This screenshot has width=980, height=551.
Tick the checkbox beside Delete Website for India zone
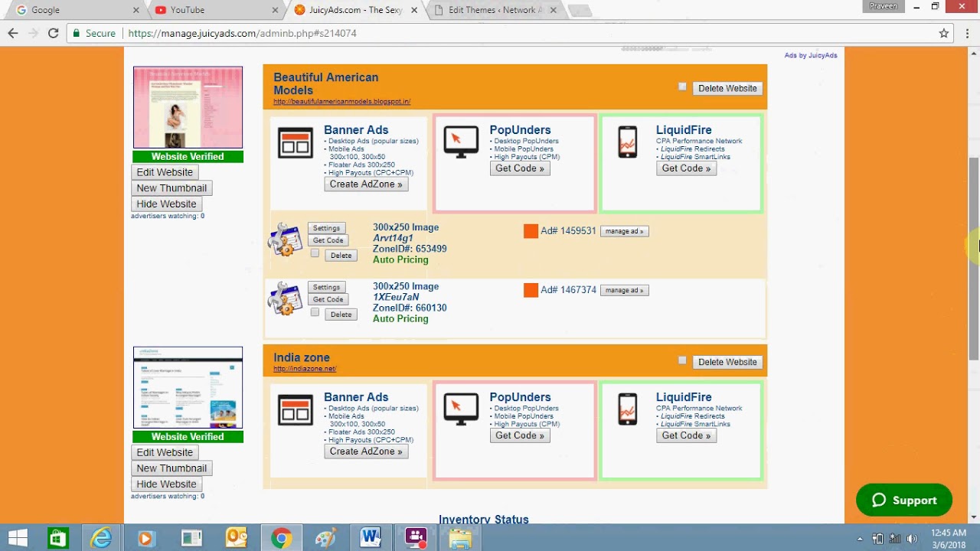[682, 360]
